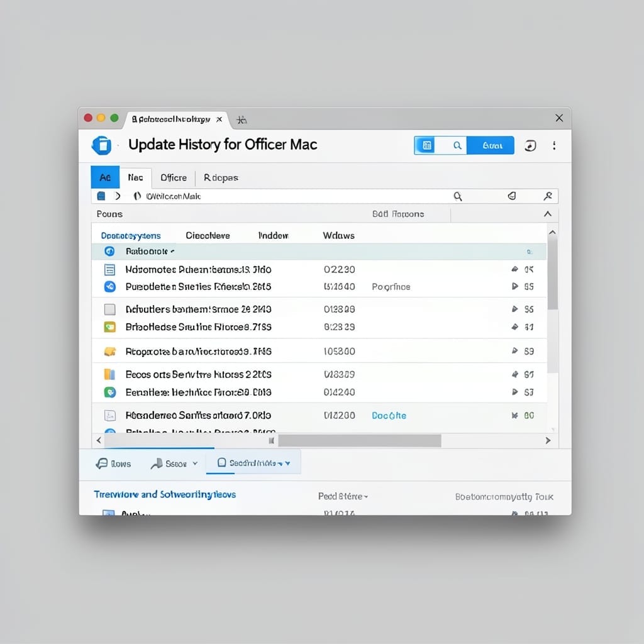Click the horizontal scrollbar left arrow
This screenshot has height=644, width=644.
(99, 440)
